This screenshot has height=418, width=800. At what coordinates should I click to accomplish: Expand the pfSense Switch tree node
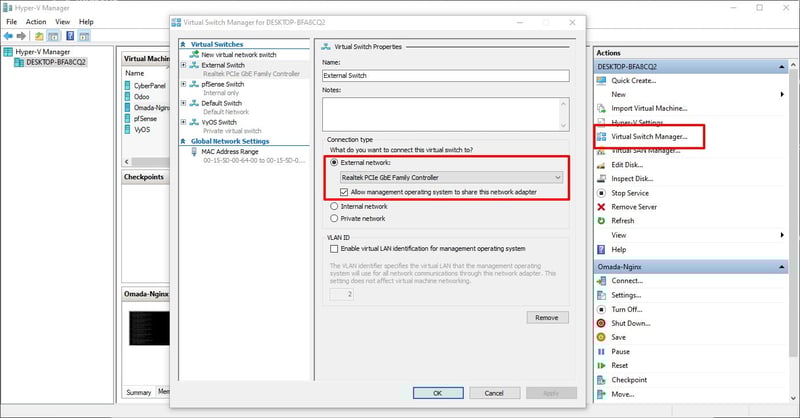[x=183, y=84]
